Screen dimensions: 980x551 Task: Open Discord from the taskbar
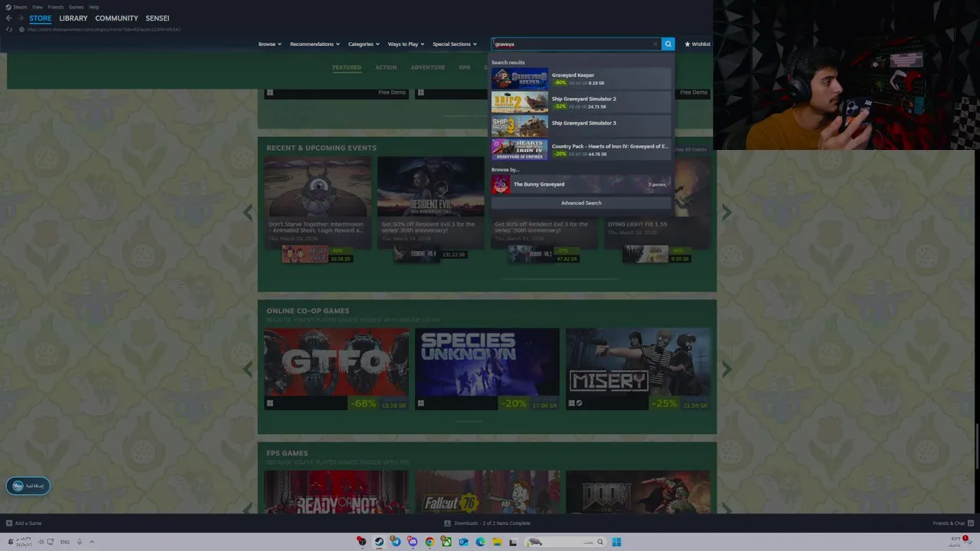click(x=413, y=542)
